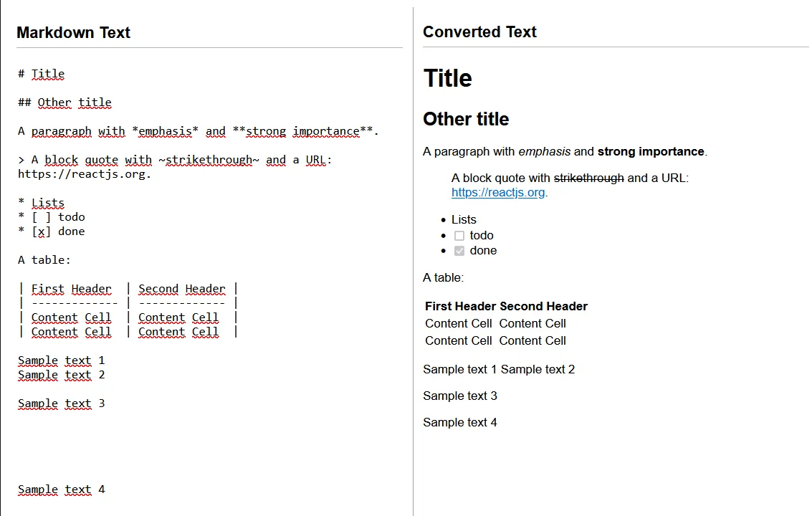Viewport: 812px width, 516px height.
Task: Click the italic 'emphasis' word in preview
Action: tap(544, 151)
